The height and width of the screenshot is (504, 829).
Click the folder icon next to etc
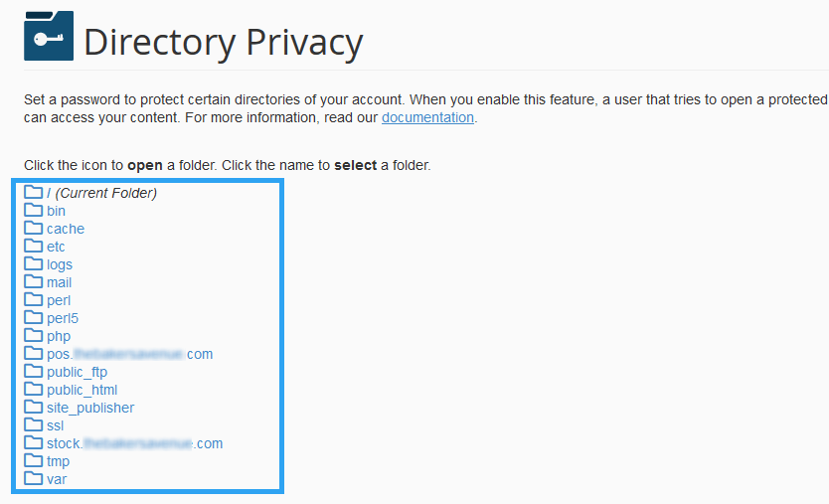[34, 246]
